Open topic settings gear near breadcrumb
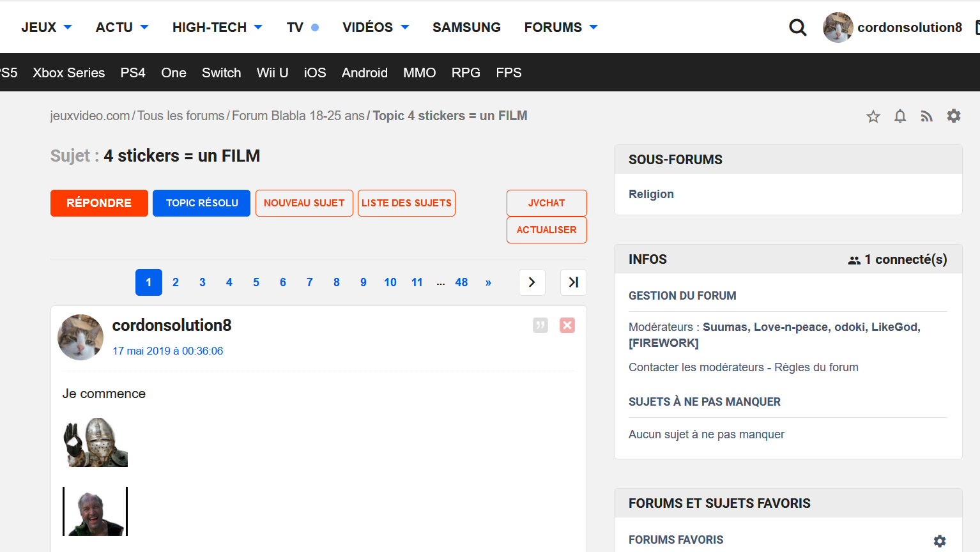 tap(953, 116)
